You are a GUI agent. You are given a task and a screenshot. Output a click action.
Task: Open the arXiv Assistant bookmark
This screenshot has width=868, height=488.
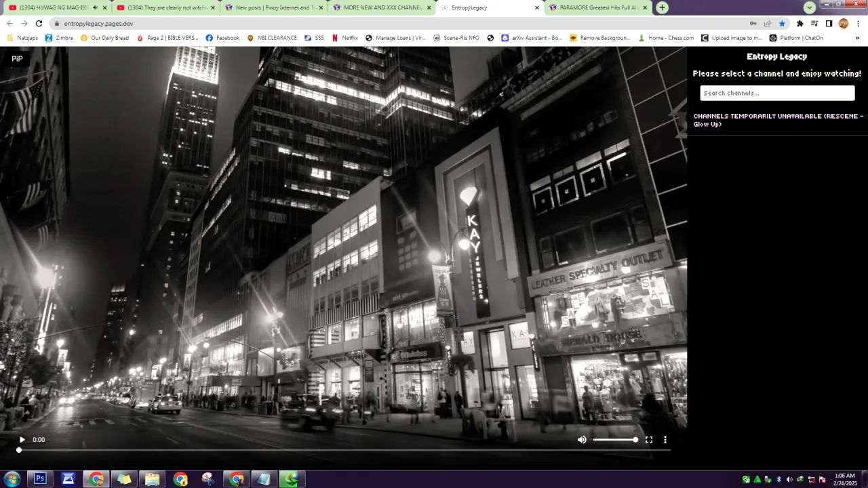tap(532, 38)
